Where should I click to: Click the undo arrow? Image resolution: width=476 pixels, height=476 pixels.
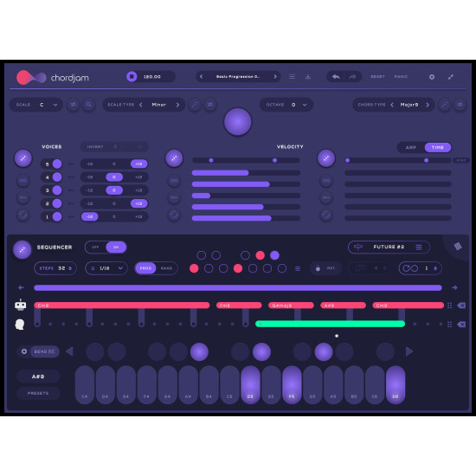[336, 76]
